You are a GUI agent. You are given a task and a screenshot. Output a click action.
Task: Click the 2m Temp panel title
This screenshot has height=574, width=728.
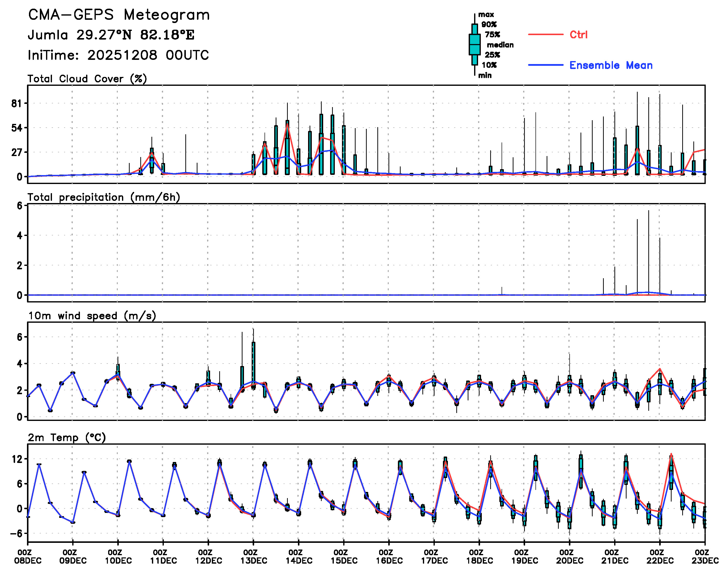click(x=67, y=437)
